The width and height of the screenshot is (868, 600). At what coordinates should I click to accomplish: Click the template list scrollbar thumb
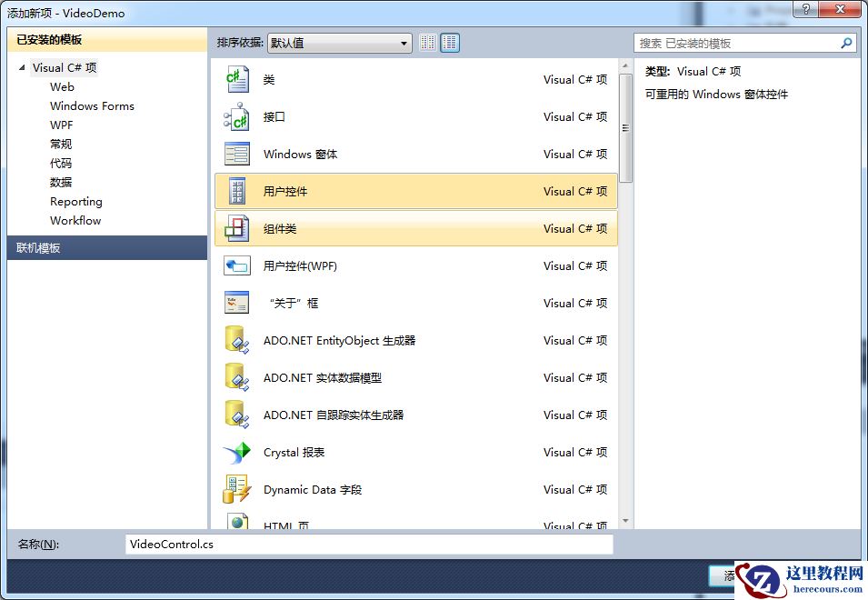[625, 128]
